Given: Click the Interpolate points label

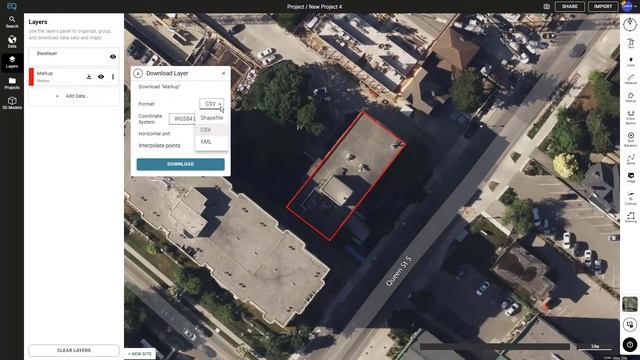Looking at the screenshot, I should point(159,146).
